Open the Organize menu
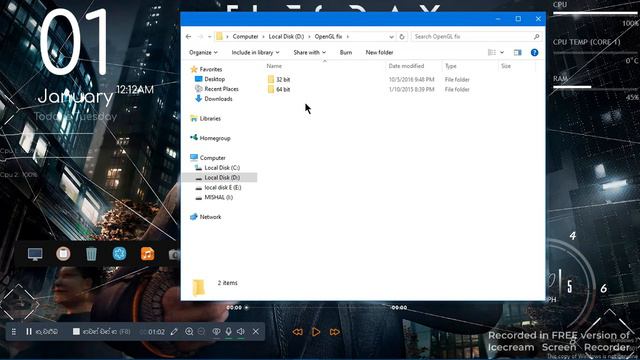Screen dimensions: 640x360 203,52
